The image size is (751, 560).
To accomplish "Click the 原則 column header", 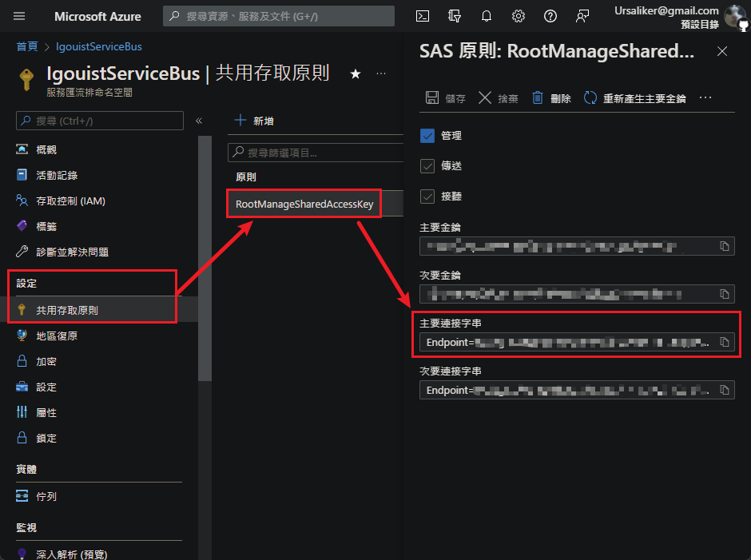I will [246, 177].
